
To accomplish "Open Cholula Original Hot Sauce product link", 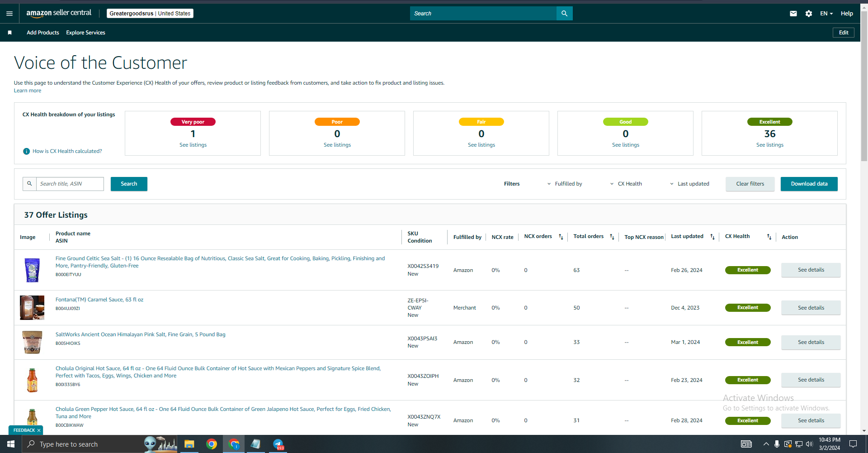I will (218, 372).
